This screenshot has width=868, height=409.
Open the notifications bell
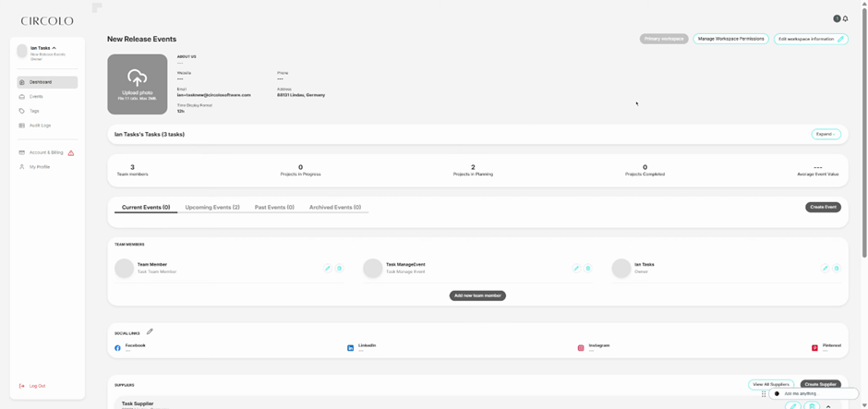(845, 18)
